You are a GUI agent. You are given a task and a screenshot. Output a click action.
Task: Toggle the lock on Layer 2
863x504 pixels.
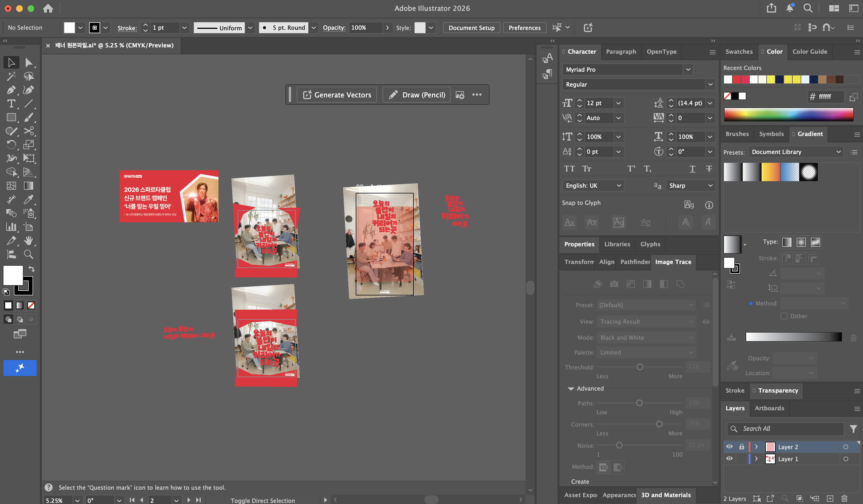click(x=741, y=447)
